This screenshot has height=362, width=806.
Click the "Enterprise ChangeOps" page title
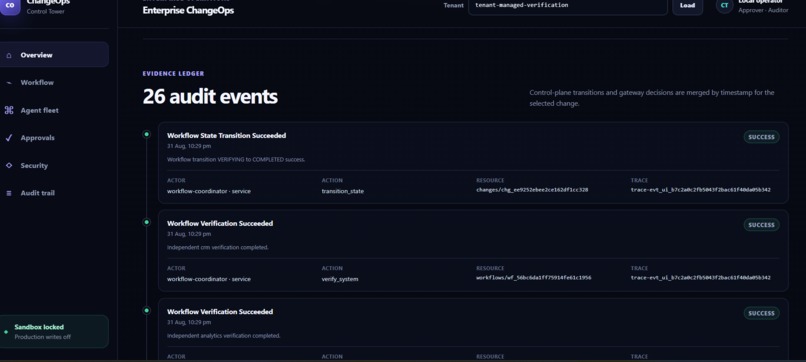[x=188, y=10]
